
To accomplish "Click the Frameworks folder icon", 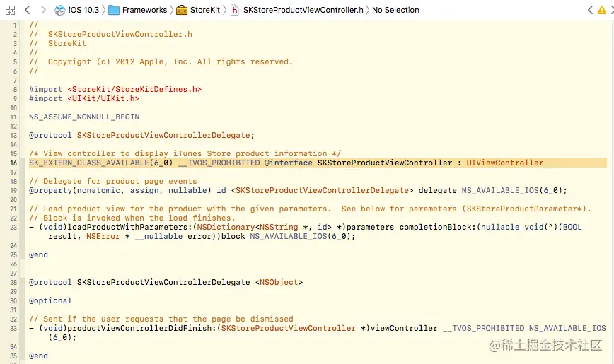I will pos(114,10).
